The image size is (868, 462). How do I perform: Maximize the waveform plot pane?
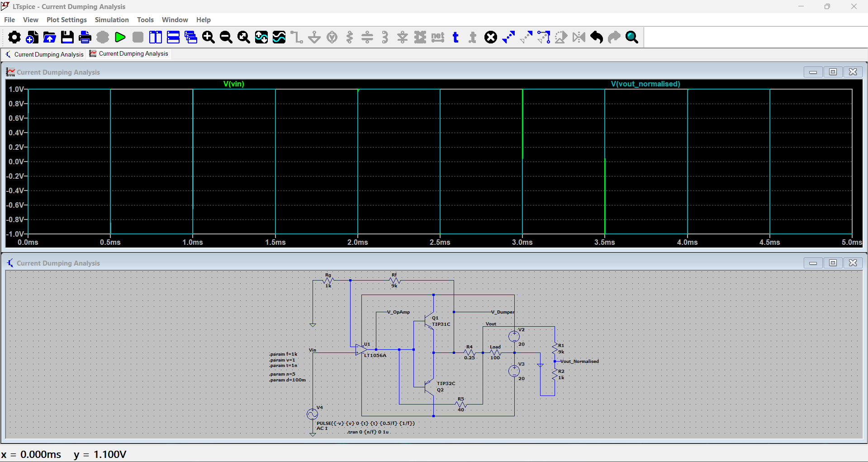point(833,72)
